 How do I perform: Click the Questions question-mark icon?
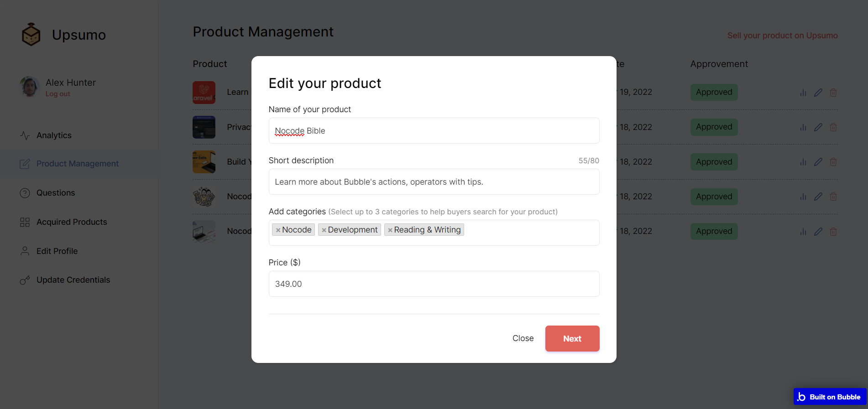25,193
